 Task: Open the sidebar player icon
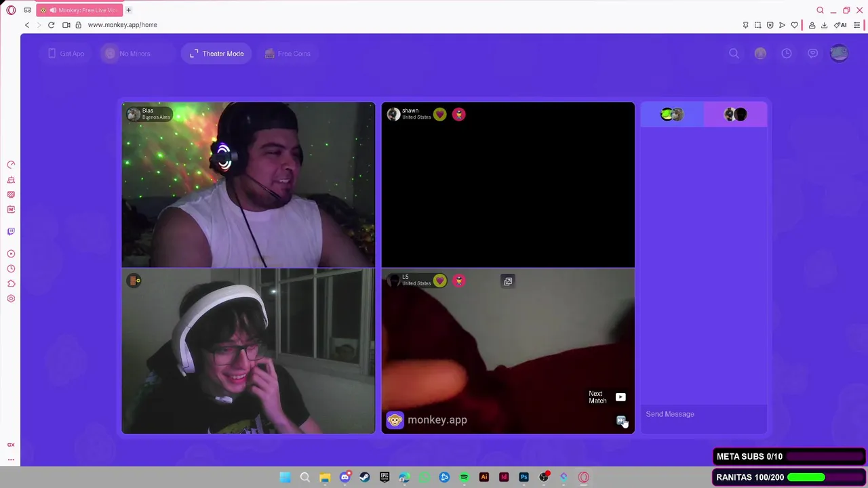pyautogui.click(x=11, y=253)
